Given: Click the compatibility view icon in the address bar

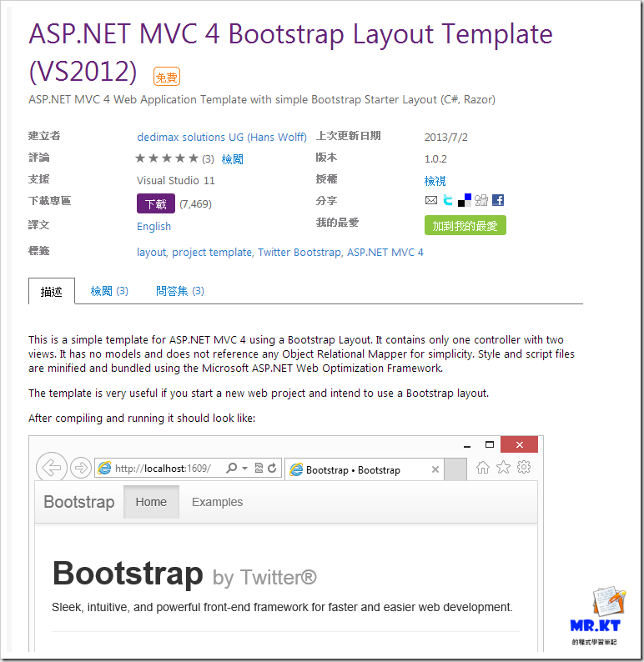Looking at the screenshot, I should (x=259, y=468).
